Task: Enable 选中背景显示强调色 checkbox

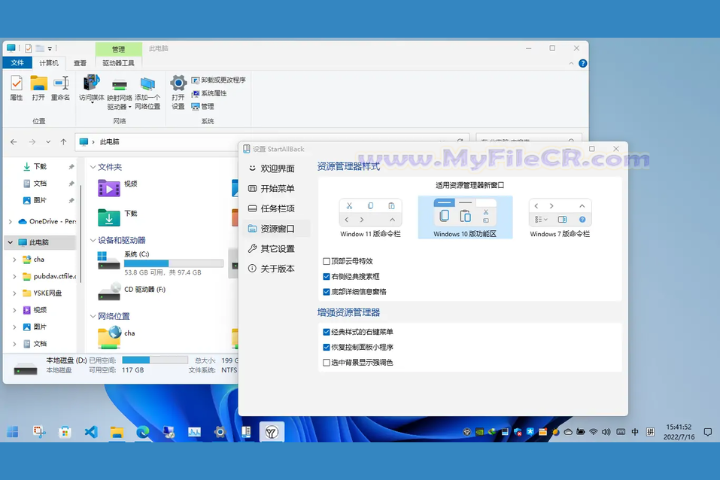Action: click(326, 363)
